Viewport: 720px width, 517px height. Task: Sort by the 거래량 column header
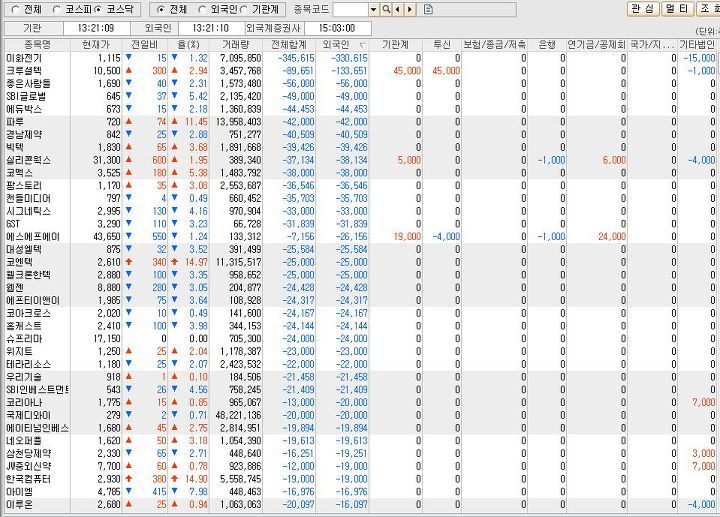coord(236,45)
